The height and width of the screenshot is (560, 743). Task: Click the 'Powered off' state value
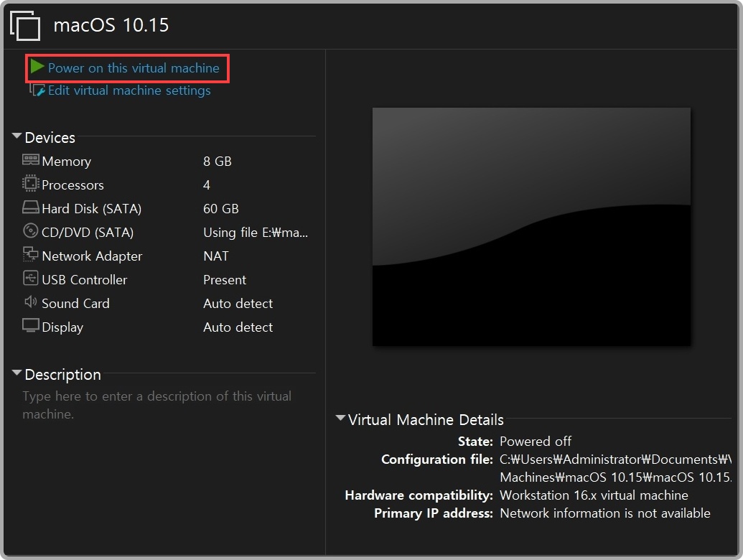point(536,442)
